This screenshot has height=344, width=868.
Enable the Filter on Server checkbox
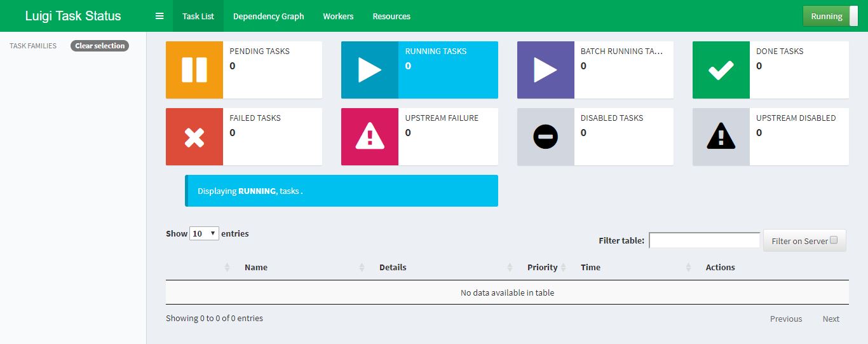(x=834, y=240)
